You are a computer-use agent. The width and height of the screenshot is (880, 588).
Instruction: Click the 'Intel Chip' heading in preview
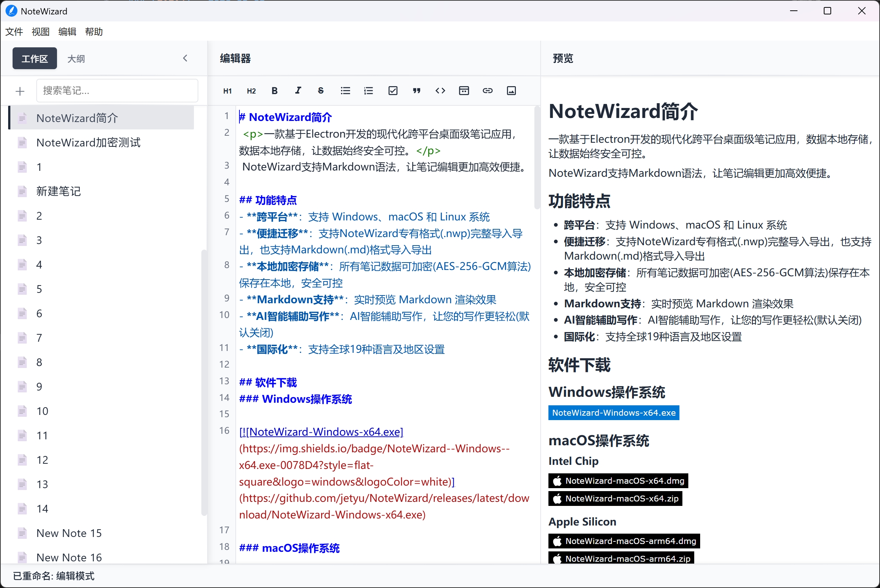click(x=574, y=461)
